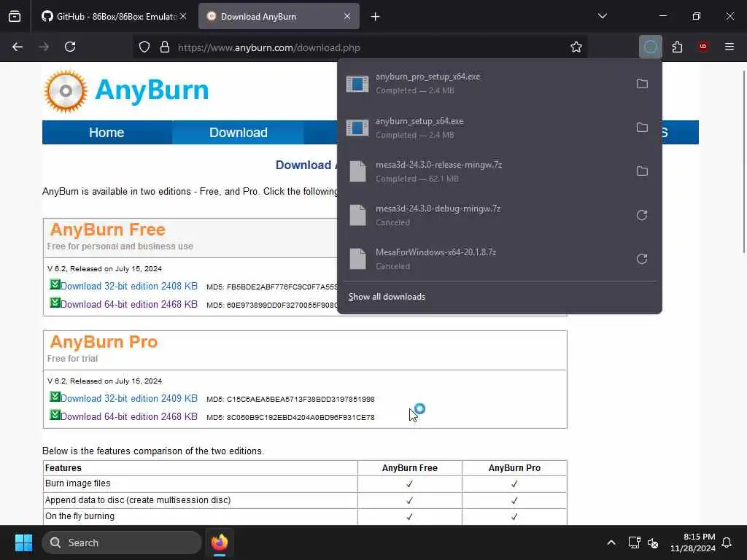Click green download icon beside Free 32-bit
This screenshot has width=747, height=560.
click(55, 285)
